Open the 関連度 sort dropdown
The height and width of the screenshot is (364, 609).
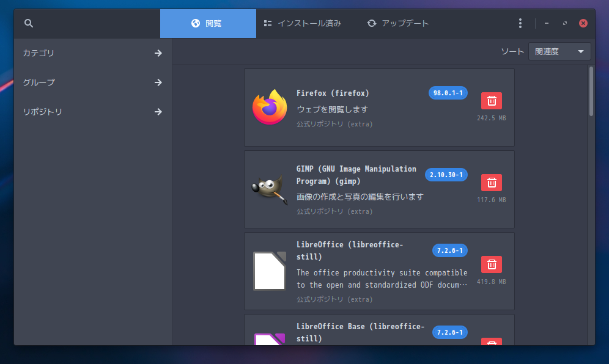(559, 52)
